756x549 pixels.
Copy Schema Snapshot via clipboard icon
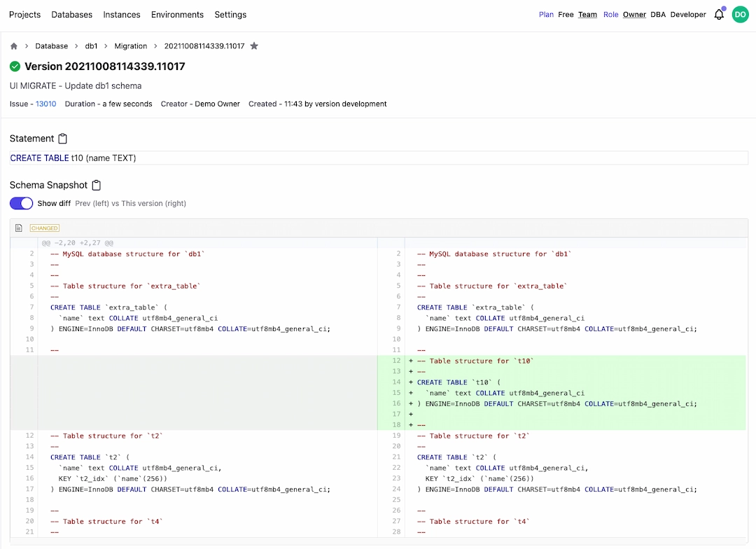97,186
